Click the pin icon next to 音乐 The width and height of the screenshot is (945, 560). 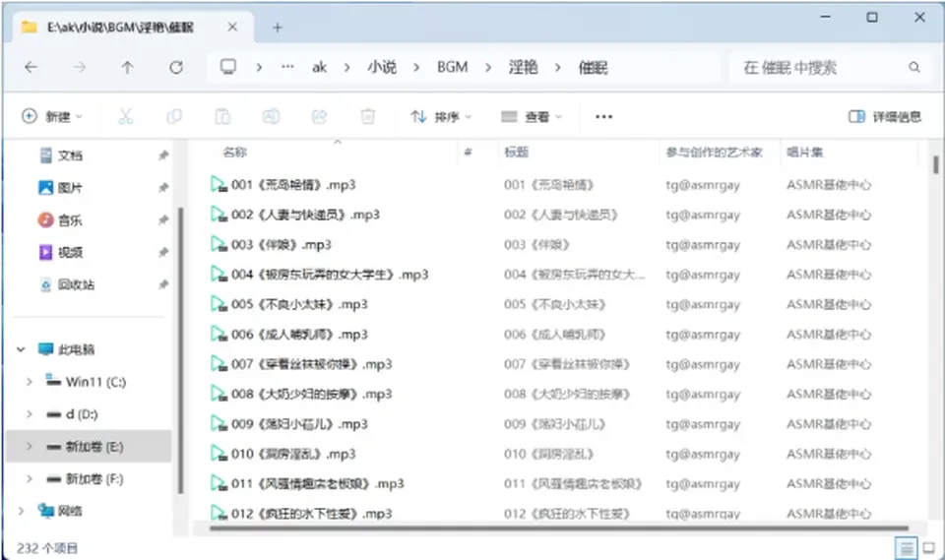(162, 220)
